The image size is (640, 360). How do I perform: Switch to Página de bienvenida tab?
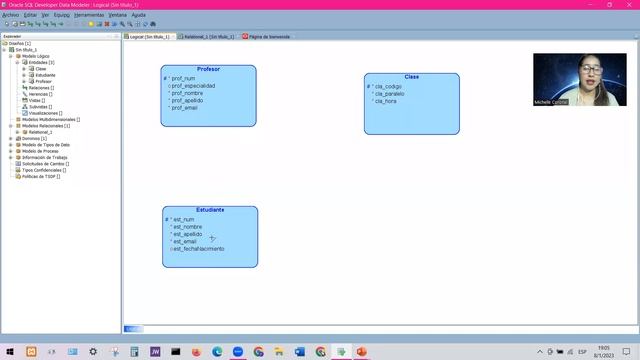266,37
